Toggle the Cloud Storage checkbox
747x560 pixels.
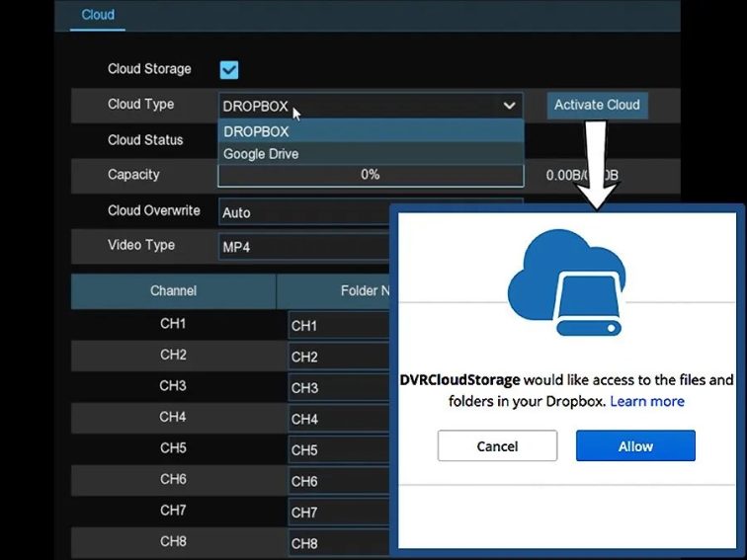(x=229, y=69)
